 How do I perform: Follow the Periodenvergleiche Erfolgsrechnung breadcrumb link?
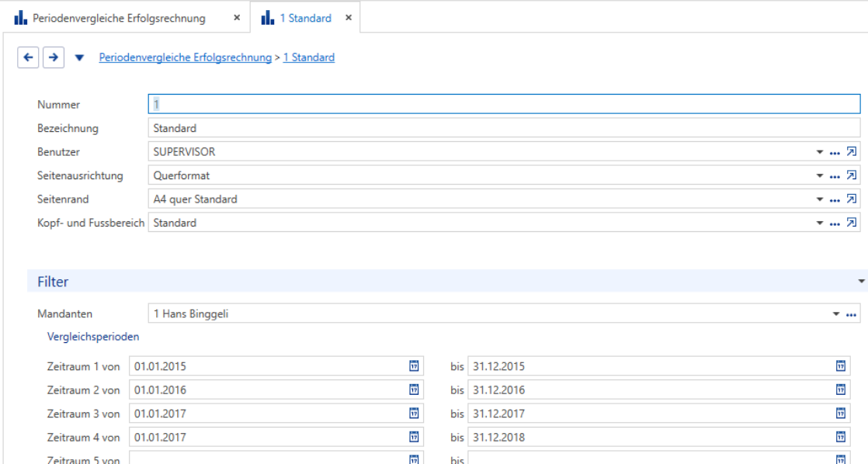pos(186,57)
